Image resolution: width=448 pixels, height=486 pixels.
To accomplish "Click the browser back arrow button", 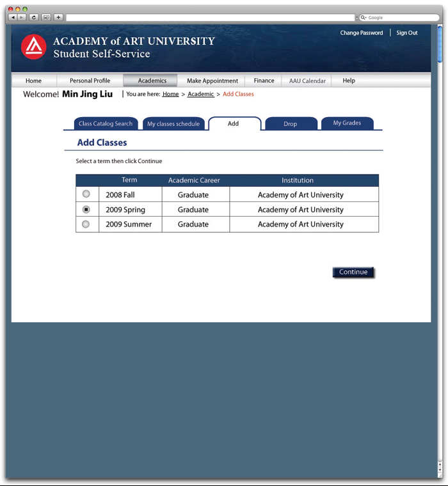I will (x=13, y=17).
